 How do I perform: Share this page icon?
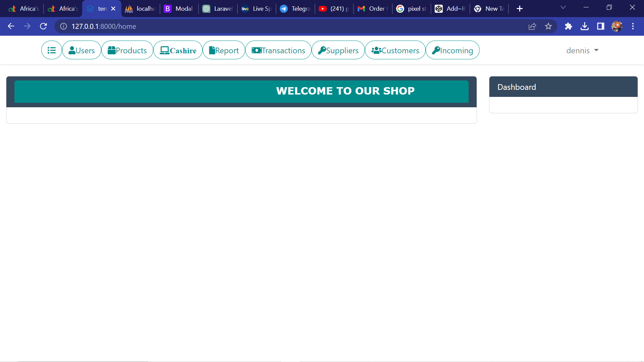(532, 26)
